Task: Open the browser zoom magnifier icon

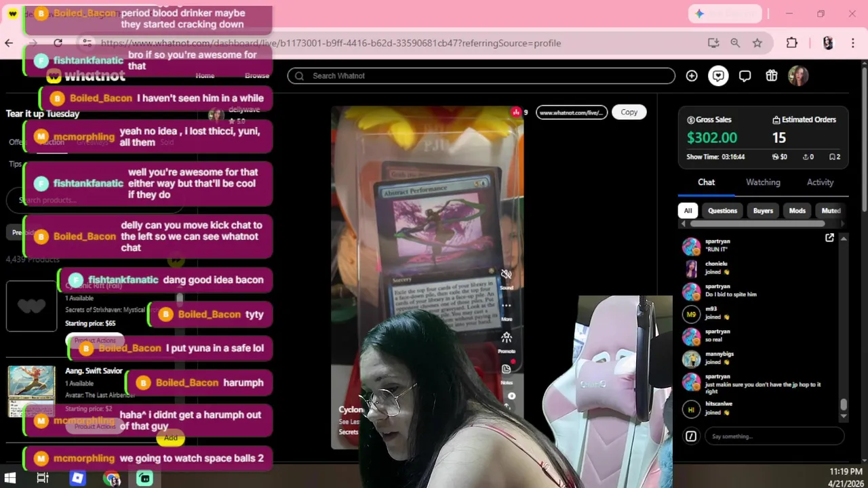Action: [735, 43]
